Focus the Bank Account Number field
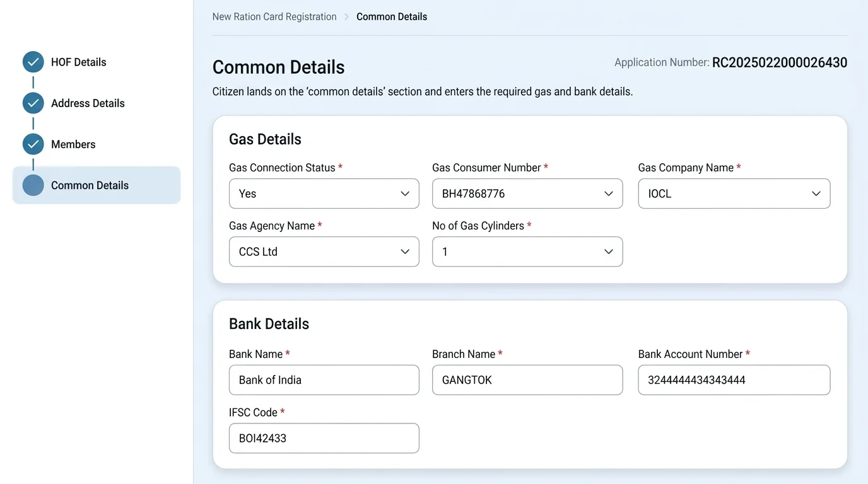Viewport: 868px width, 484px height. [x=734, y=380]
